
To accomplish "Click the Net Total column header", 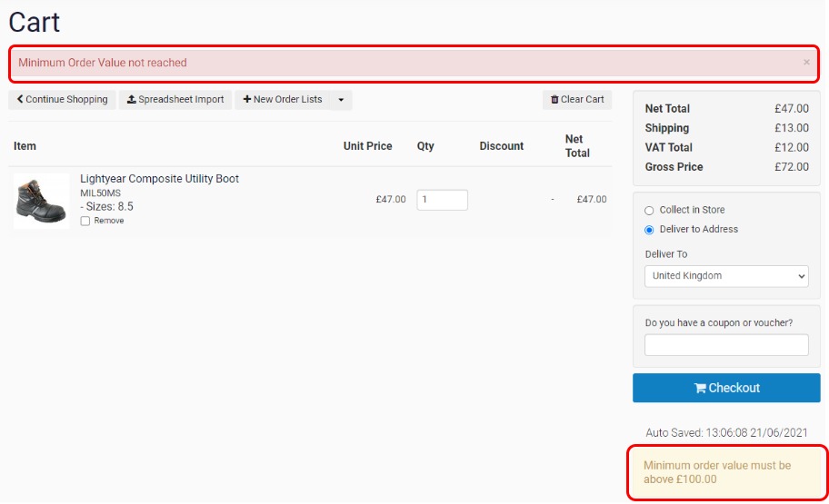I will tap(576, 146).
